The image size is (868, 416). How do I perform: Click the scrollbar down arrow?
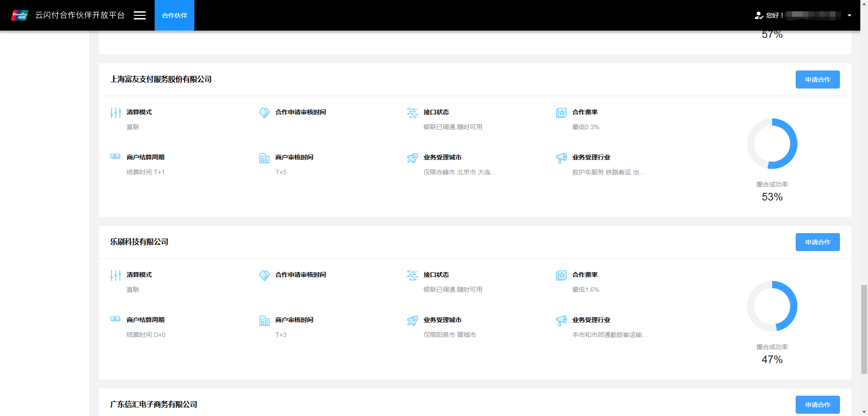[x=864, y=412]
